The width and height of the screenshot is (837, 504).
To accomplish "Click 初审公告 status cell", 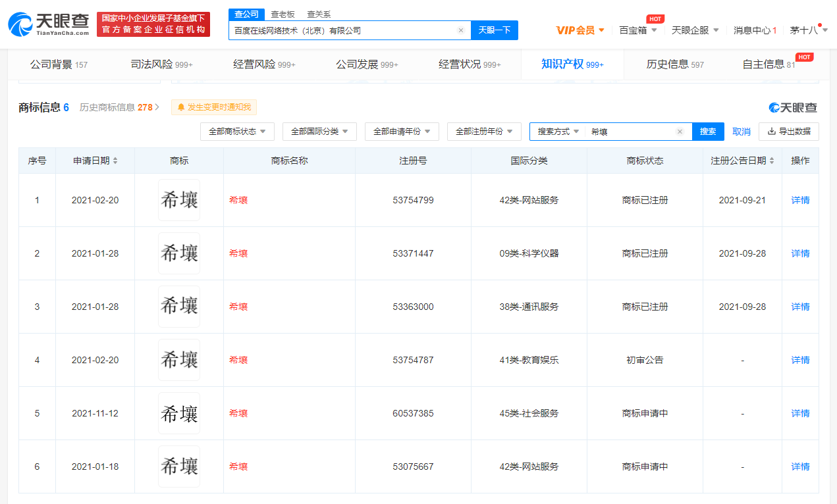I will click(645, 360).
